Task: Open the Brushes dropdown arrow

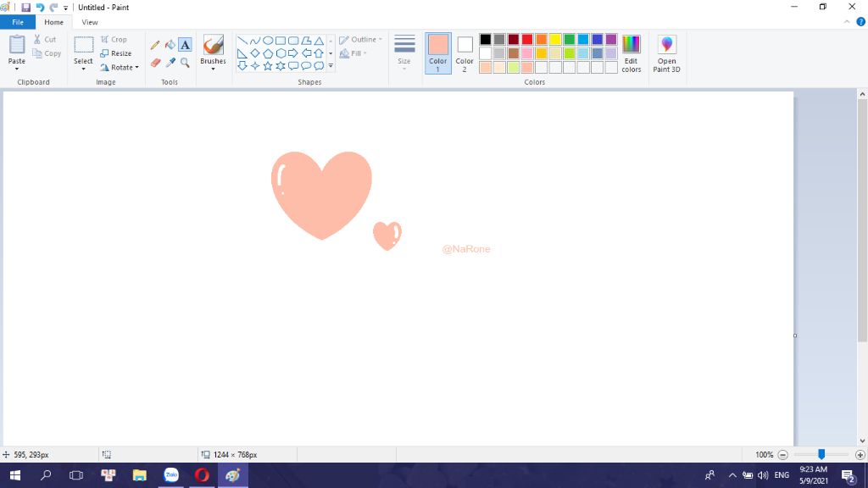Action: coord(213,69)
